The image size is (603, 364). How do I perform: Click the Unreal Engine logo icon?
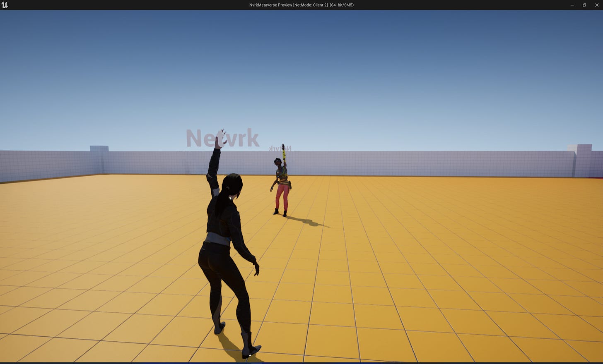[x=6, y=5]
